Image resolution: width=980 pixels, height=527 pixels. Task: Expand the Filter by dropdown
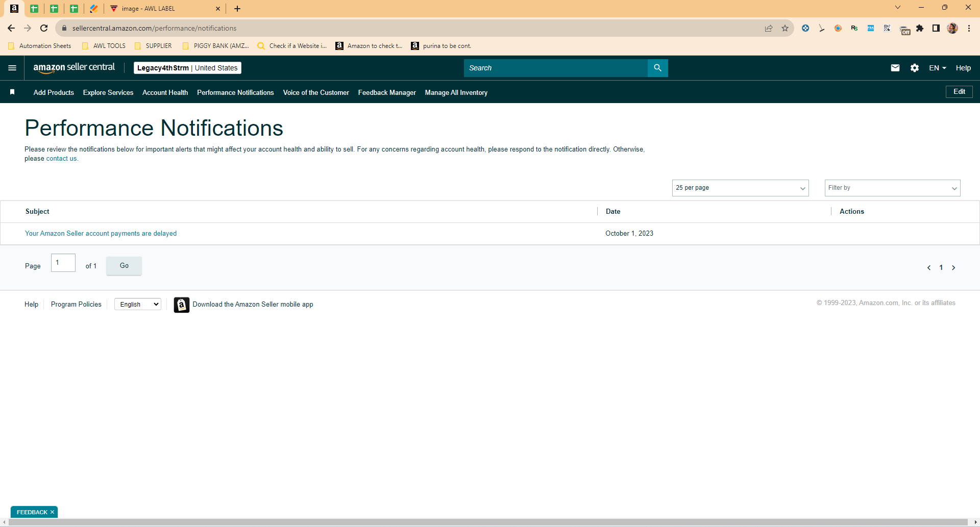(x=892, y=188)
